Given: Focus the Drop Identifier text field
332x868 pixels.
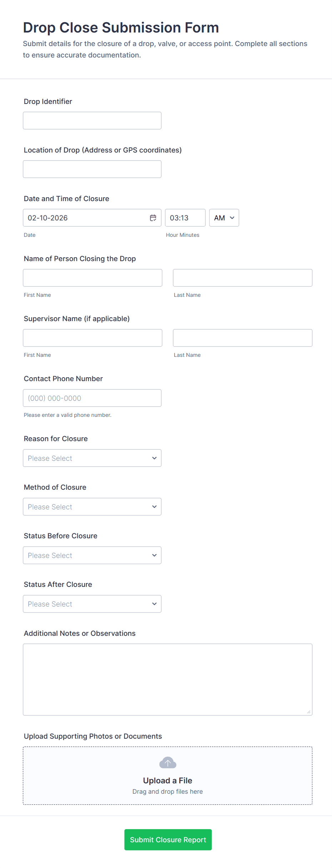Looking at the screenshot, I should [x=92, y=121].
